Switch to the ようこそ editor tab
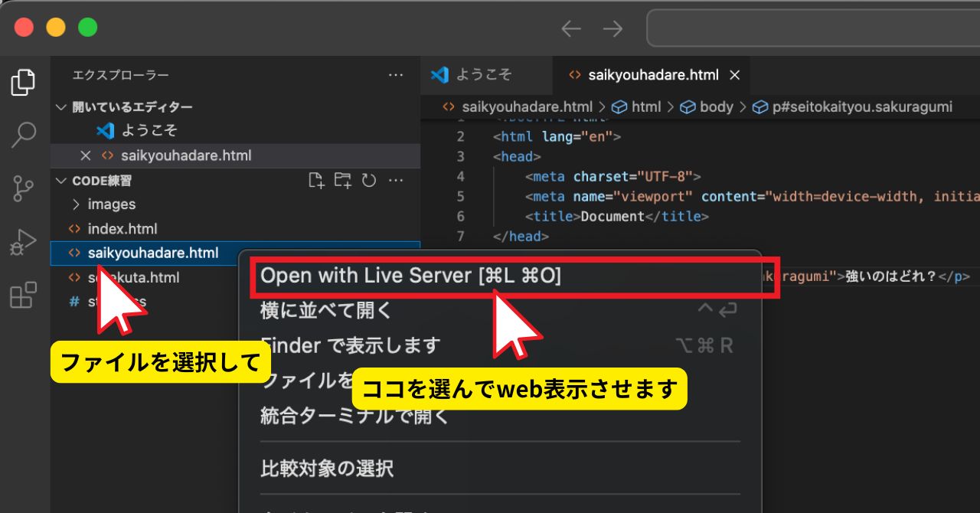This screenshot has height=513, width=980. (483, 75)
